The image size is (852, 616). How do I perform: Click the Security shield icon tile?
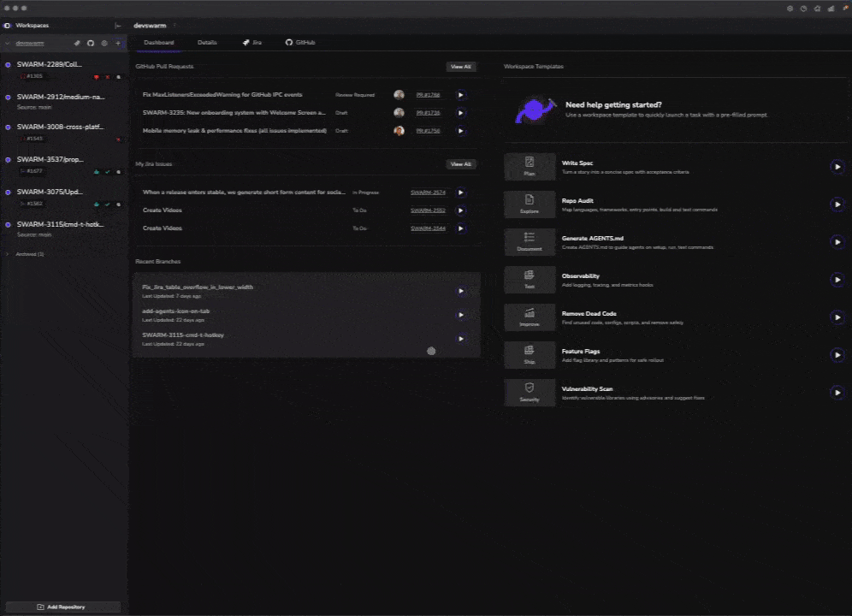(530, 393)
